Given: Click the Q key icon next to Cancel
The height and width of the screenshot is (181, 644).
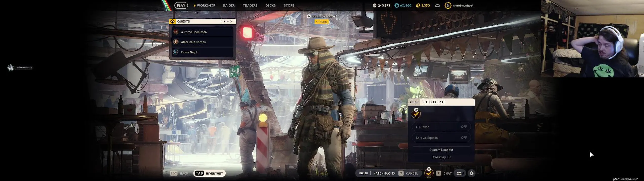Looking at the screenshot, I should (401, 173).
